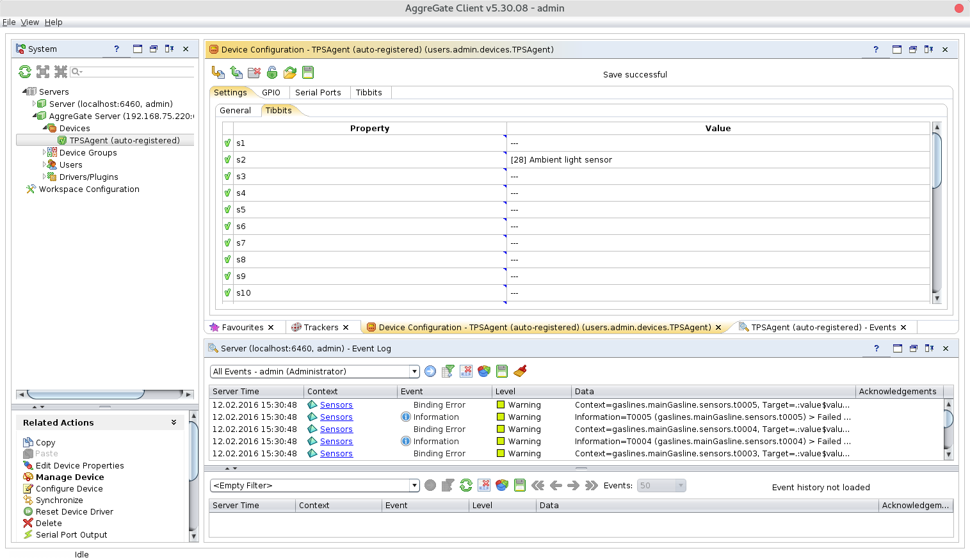970x560 pixels.
Task: Collapse the Devices tree node
Action: click(45, 128)
